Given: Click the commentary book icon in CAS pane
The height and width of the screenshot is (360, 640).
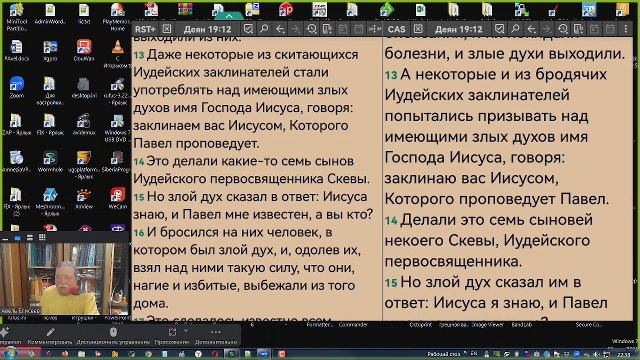Looking at the screenshot, I should [578, 29].
